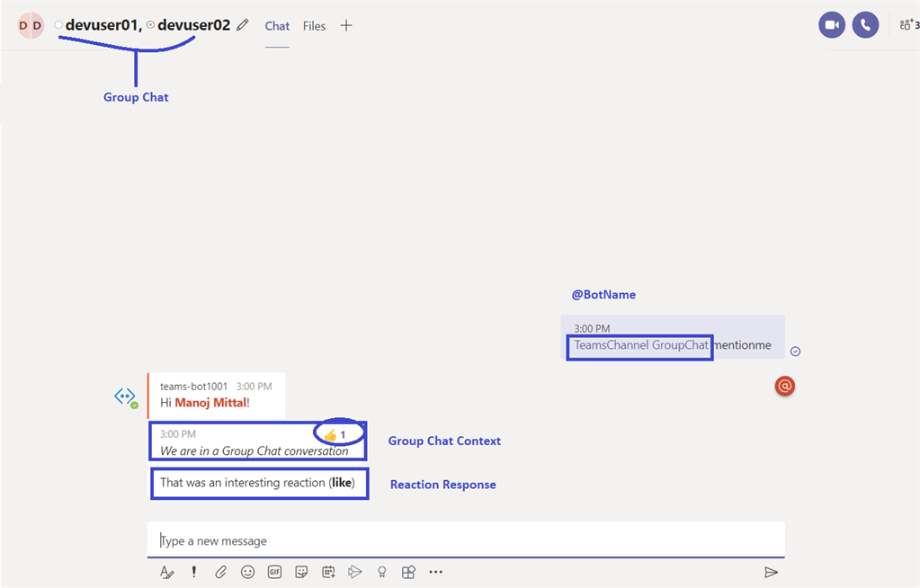
Task: Open messaging extension apps
Action: (x=408, y=572)
